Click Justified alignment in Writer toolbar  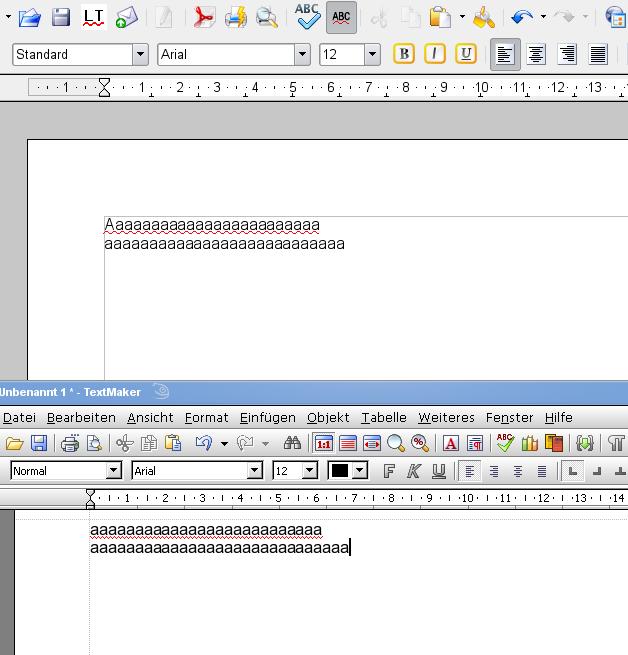pos(598,54)
